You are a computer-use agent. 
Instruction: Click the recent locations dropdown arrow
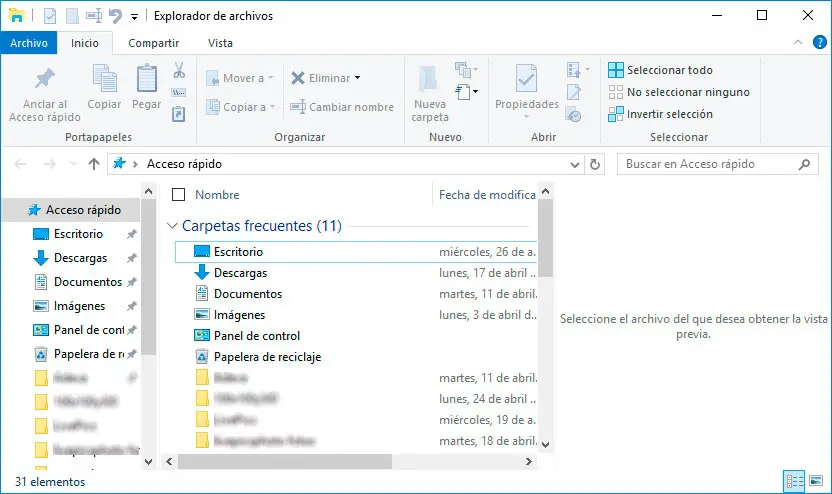pos(73,164)
